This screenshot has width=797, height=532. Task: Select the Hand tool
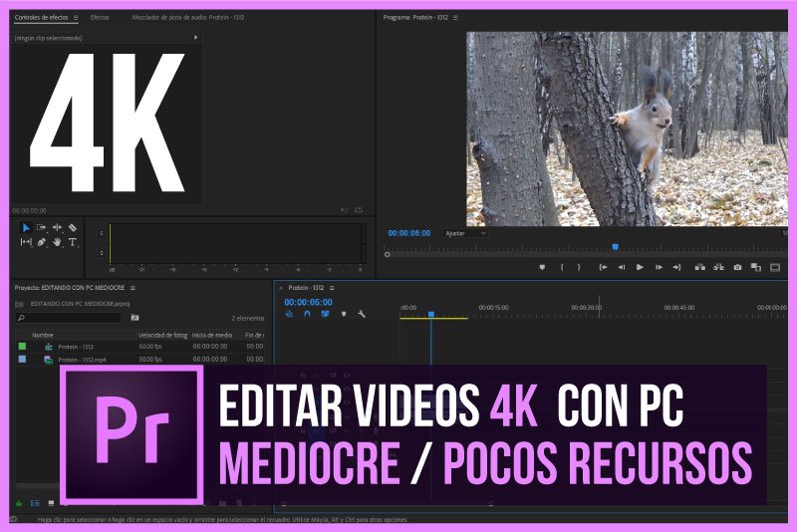click(x=57, y=242)
